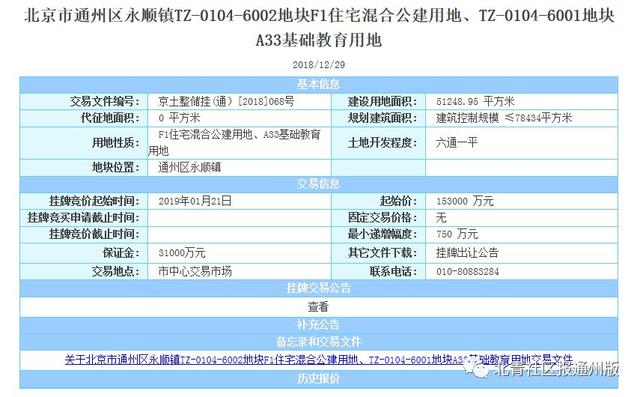Click the date 2018/12/29
The width and height of the screenshot is (640, 397).
(318, 64)
